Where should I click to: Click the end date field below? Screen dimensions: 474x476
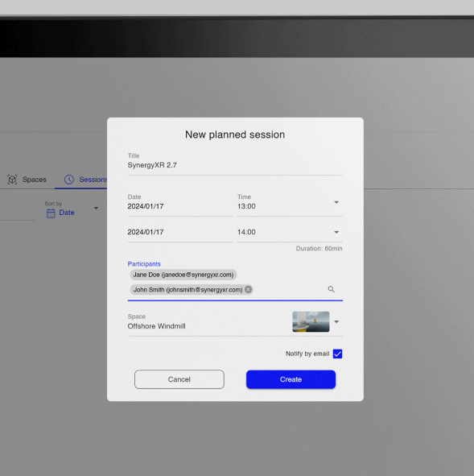coord(180,232)
